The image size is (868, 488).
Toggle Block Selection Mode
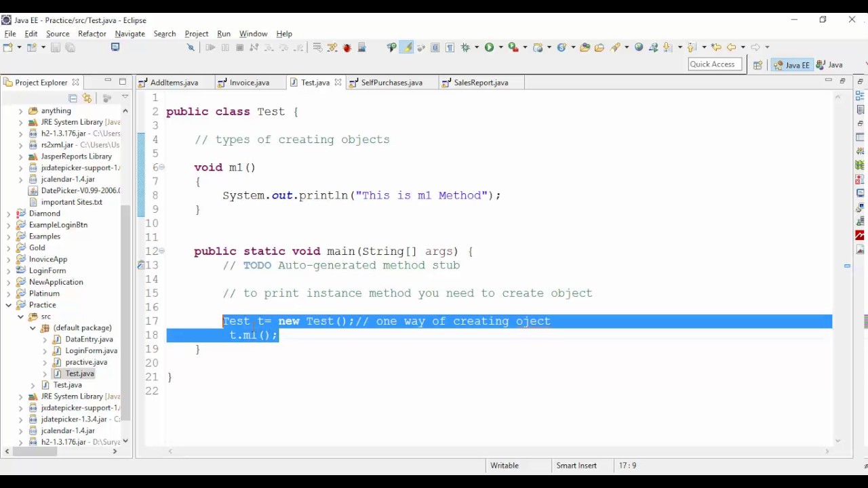(x=435, y=47)
